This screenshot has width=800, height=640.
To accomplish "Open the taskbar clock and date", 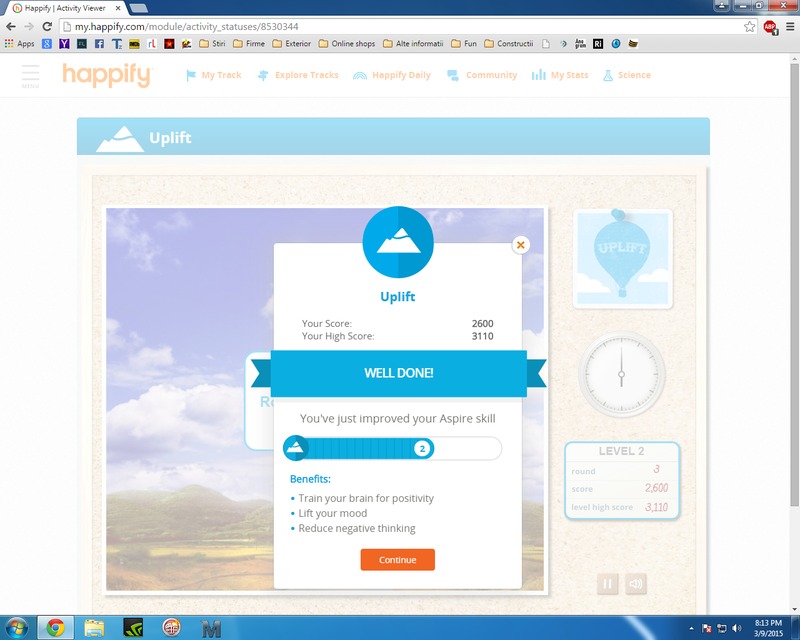I will click(768, 628).
